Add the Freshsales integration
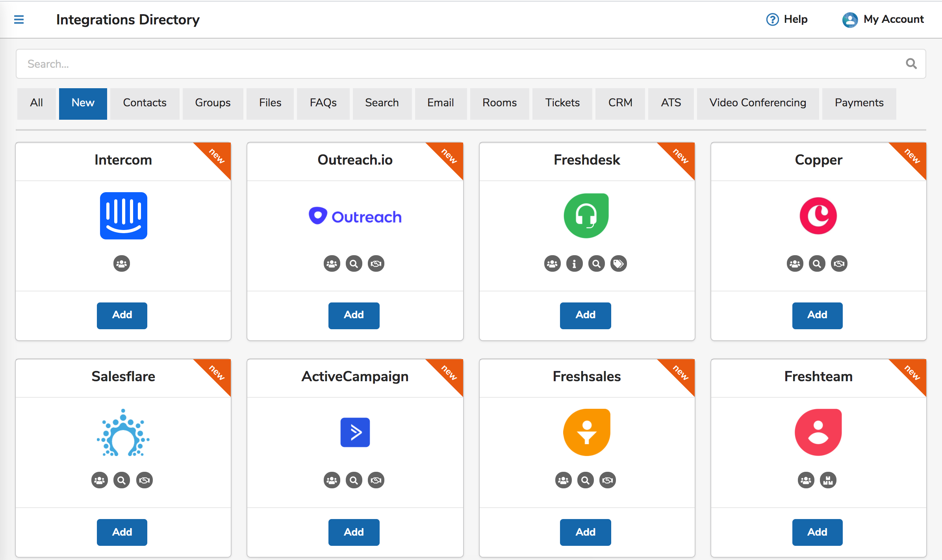The height and width of the screenshot is (560, 942). (586, 532)
